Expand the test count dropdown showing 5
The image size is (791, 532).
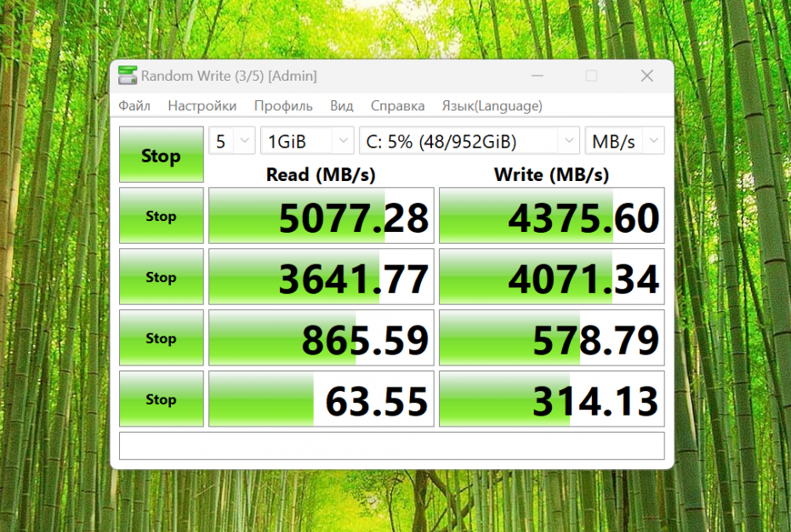click(x=232, y=141)
